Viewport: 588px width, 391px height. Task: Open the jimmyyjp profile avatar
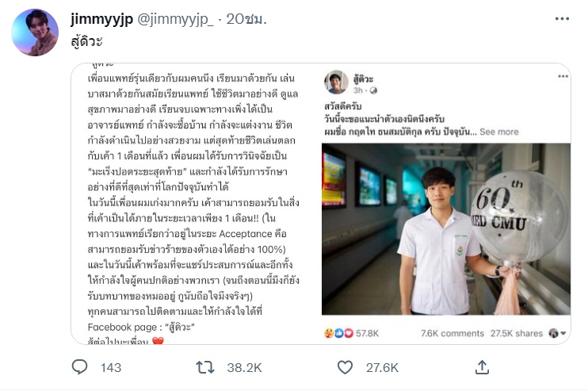(x=34, y=33)
